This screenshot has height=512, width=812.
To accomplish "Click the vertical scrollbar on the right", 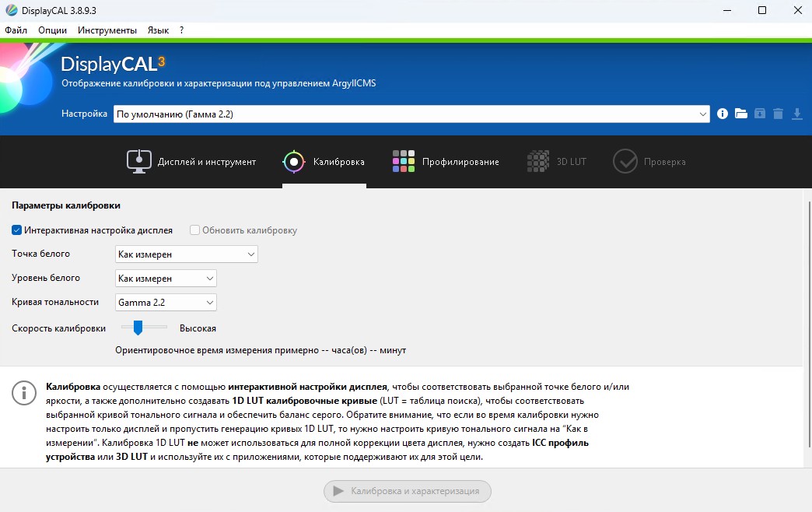I will click(809, 324).
